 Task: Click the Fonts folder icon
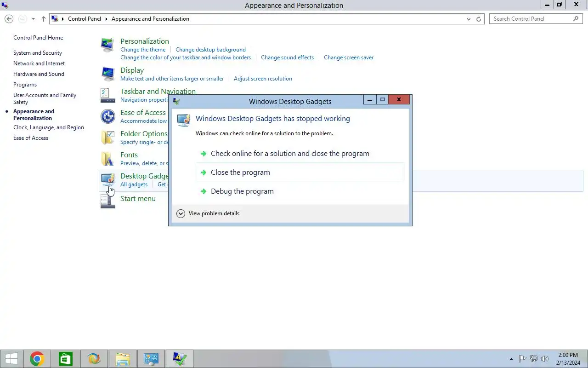click(107, 159)
